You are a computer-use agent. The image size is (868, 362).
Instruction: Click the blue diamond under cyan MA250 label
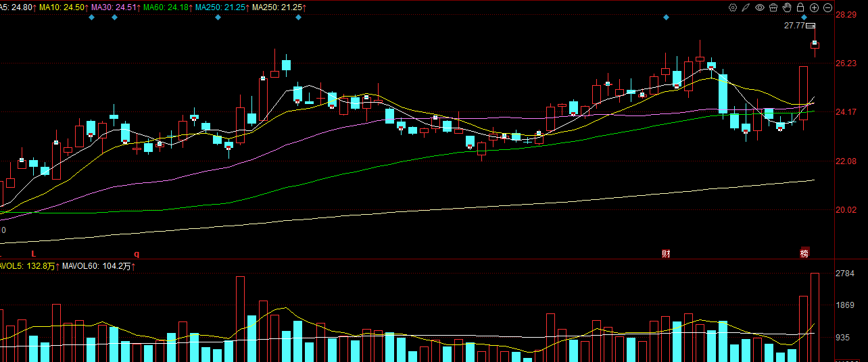point(218,17)
